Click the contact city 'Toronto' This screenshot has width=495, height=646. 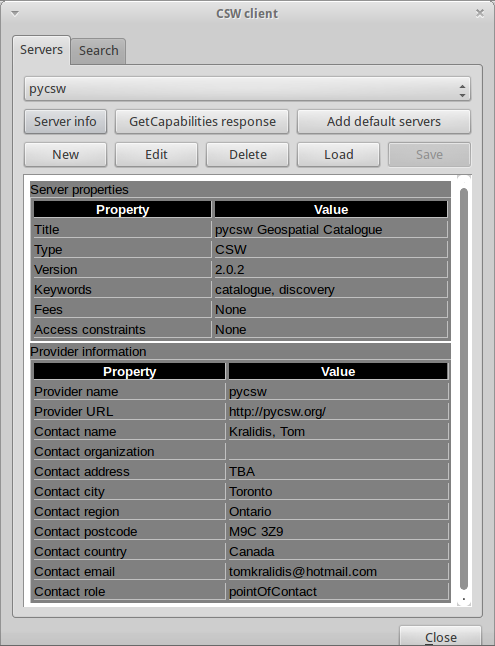pyautogui.click(x=251, y=492)
